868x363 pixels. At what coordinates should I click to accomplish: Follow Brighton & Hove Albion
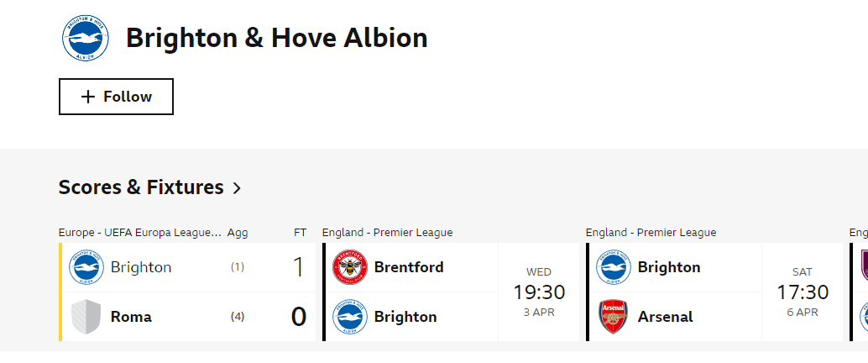116,97
